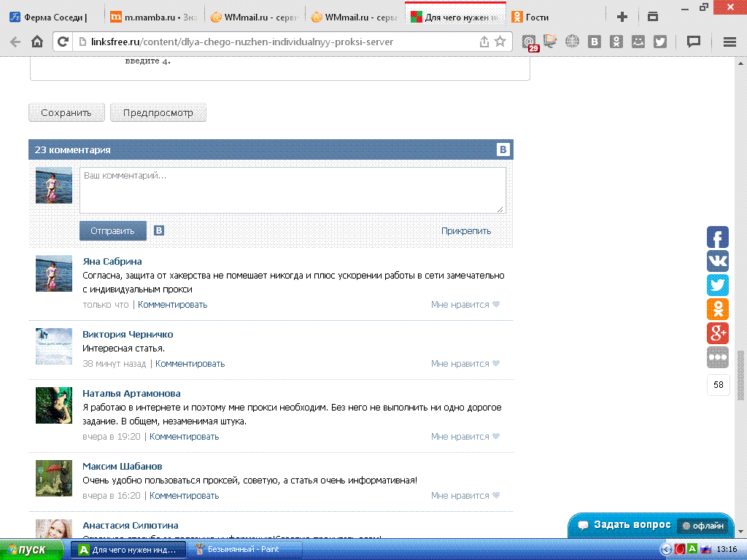747x560 pixels.
Task: Click the browser address bar URL
Action: tap(242, 42)
